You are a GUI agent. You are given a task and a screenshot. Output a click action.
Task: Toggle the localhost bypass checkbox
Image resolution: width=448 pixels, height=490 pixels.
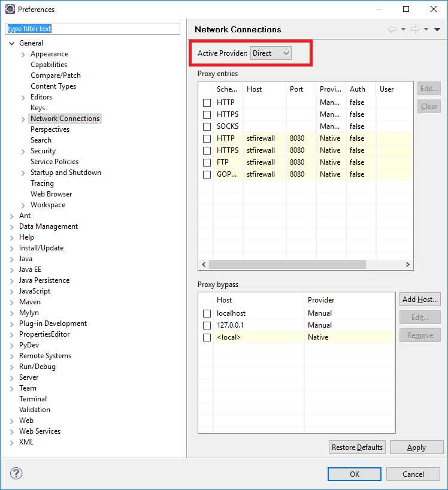pyautogui.click(x=207, y=313)
